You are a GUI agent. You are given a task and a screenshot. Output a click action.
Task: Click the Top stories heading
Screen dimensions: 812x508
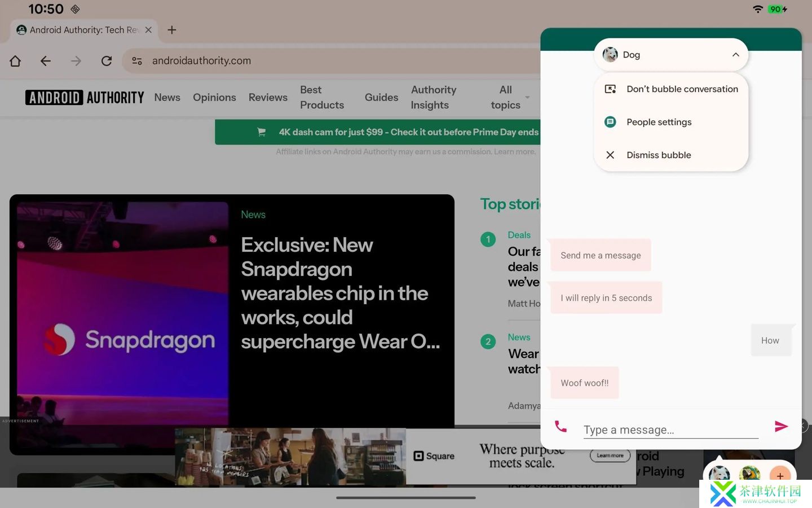pyautogui.click(x=510, y=204)
